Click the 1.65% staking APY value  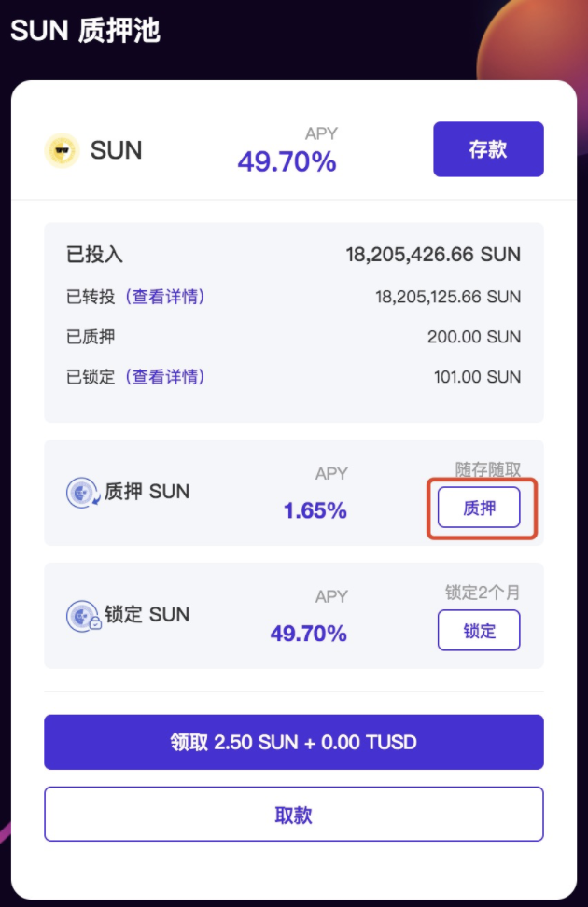click(x=315, y=510)
